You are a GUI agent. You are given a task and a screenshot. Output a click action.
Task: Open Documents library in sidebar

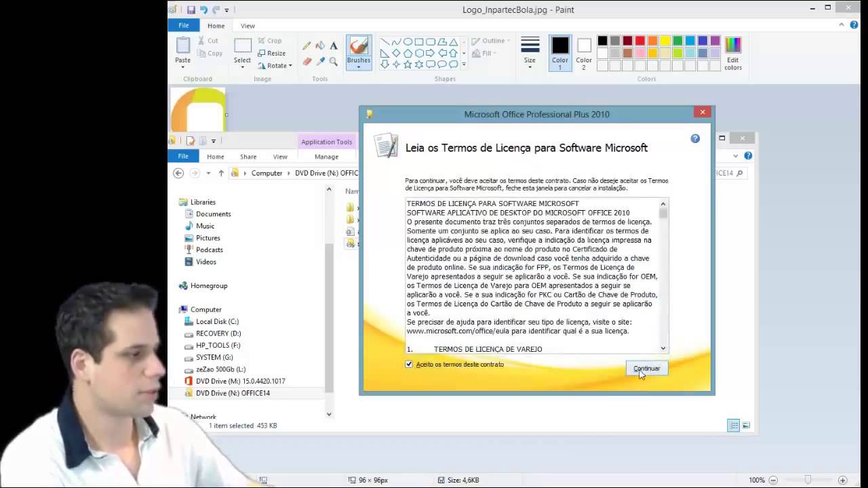coord(214,213)
